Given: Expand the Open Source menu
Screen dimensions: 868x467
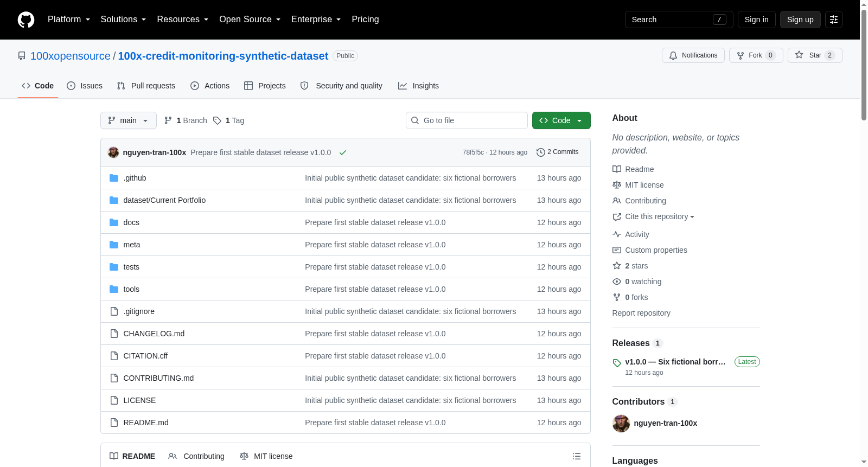Looking at the screenshot, I should [250, 20].
